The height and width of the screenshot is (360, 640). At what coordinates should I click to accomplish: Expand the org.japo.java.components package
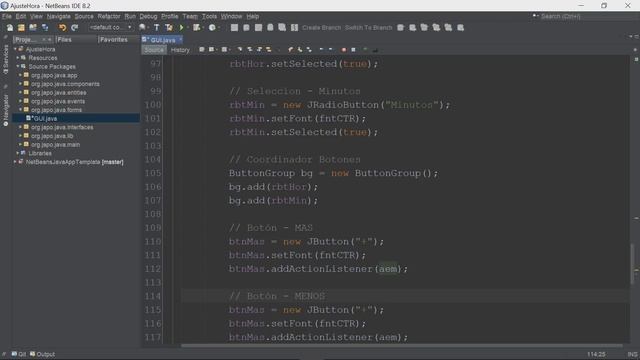pos(20,84)
